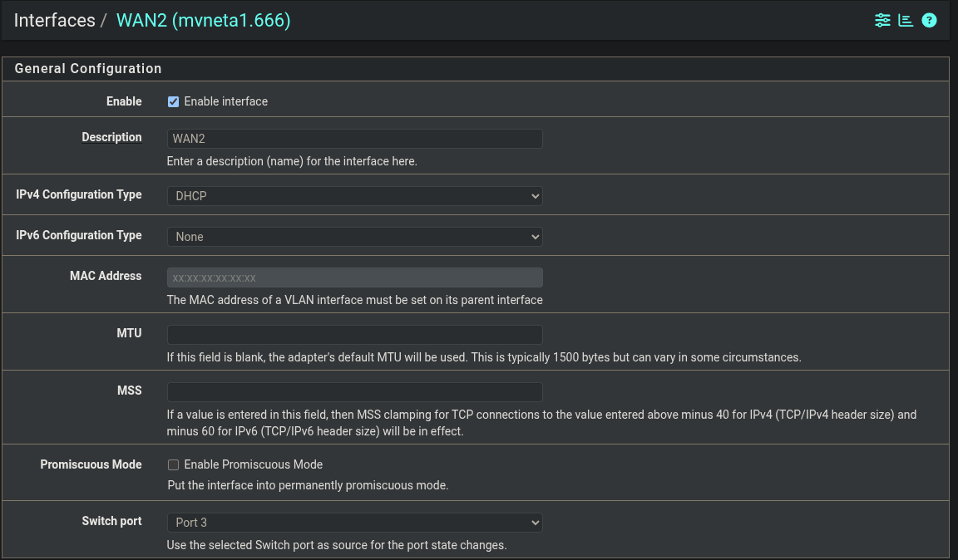Click the 'Enable Promiscuous Mode' label text
The width and height of the screenshot is (958, 560).
253,464
